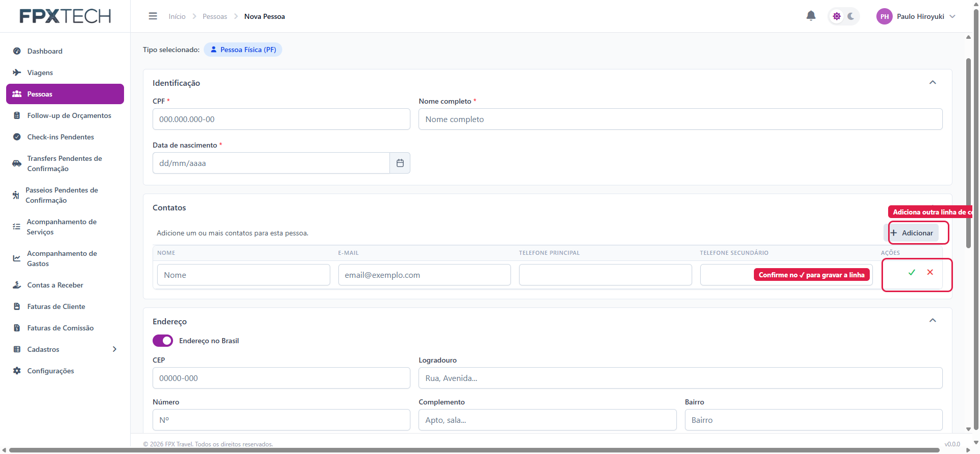
Task: Click the Contas a Receber hand icon
Action: (x=17, y=285)
